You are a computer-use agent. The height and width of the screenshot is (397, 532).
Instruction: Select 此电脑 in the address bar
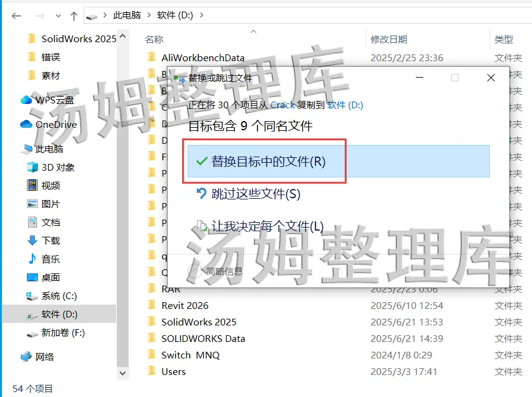tap(127, 15)
